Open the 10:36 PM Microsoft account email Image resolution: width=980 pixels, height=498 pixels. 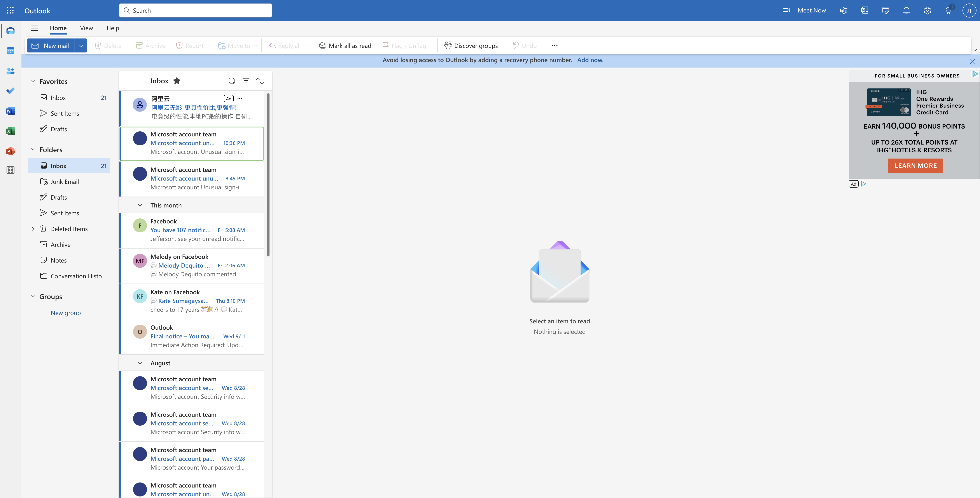[192, 143]
